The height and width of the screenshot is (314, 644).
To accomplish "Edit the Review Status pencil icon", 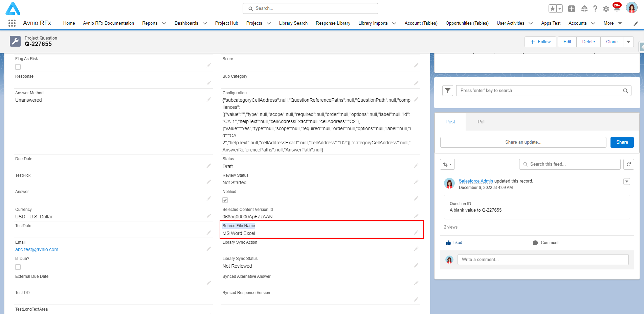I will coord(416,182).
